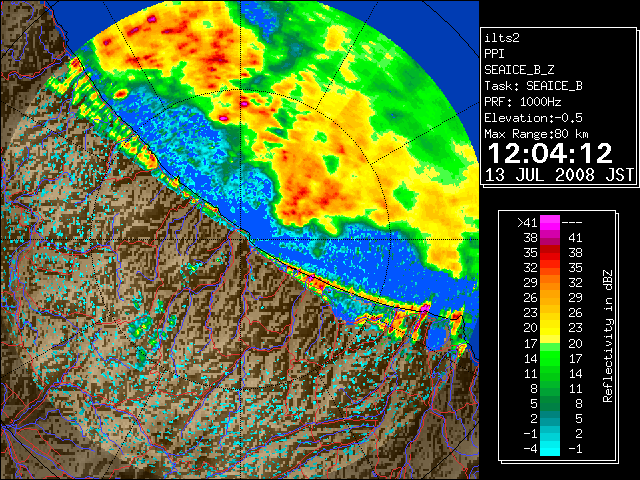Click the "PRF: 1000Hz" value
Image resolution: width=640 pixels, height=480 pixels.
click(523, 102)
